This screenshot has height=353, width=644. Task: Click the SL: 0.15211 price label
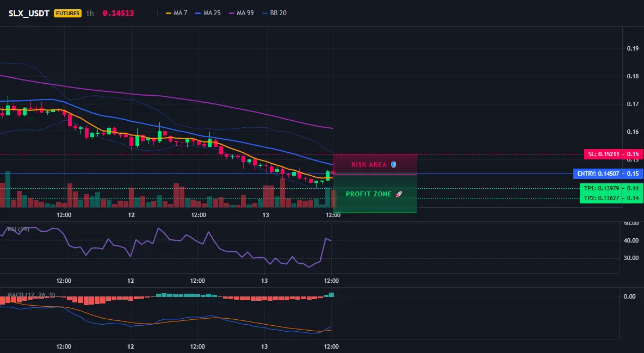pyautogui.click(x=603, y=154)
